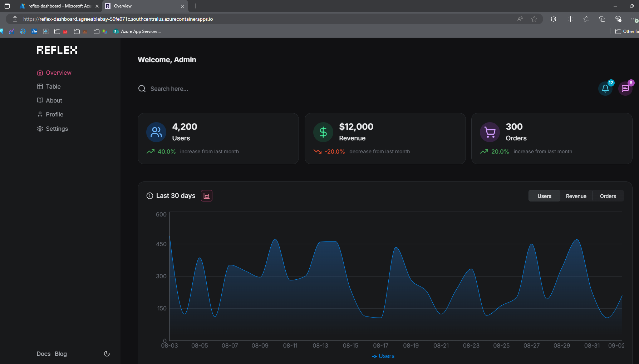
Task: Open the tab actions menu icon
Action: (x=7, y=6)
